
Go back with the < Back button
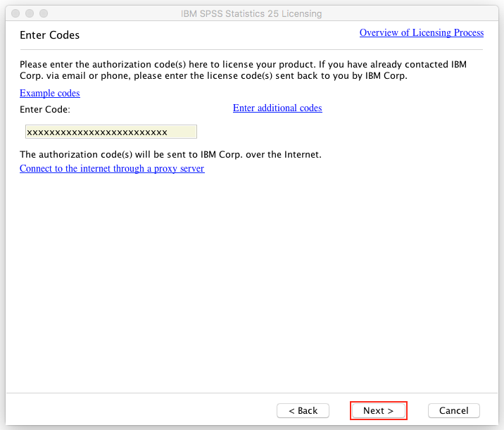(303, 410)
